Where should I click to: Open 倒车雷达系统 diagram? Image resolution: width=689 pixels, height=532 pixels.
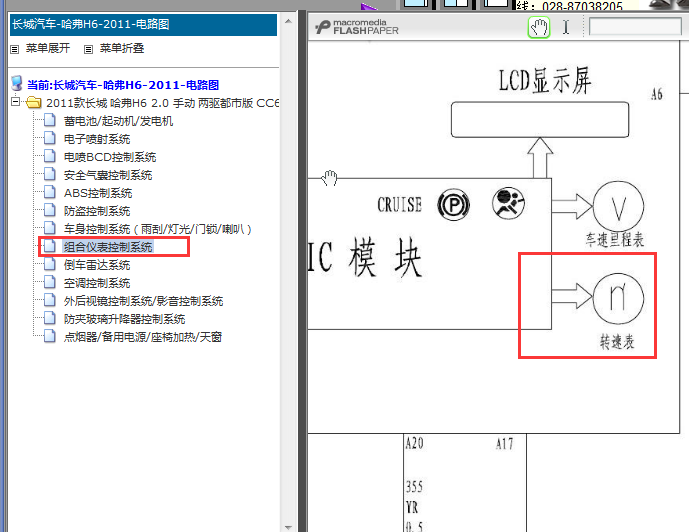coord(97,265)
